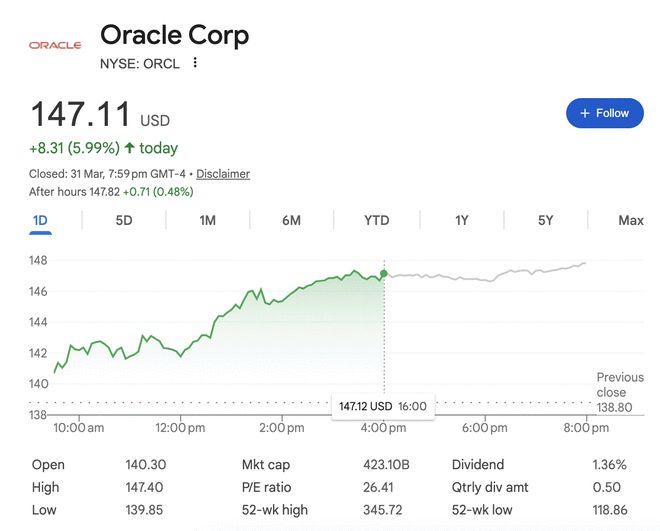Screen dimensions: 660x531
Task: Show the 1Y chart range
Action: click(x=461, y=220)
